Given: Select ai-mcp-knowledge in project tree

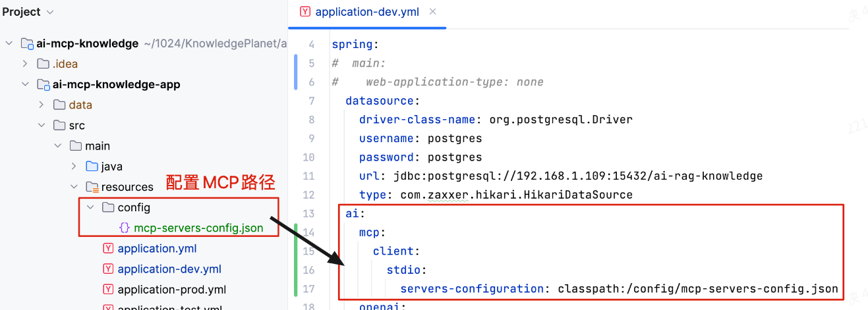Looking at the screenshot, I should [x=86, y=43].
